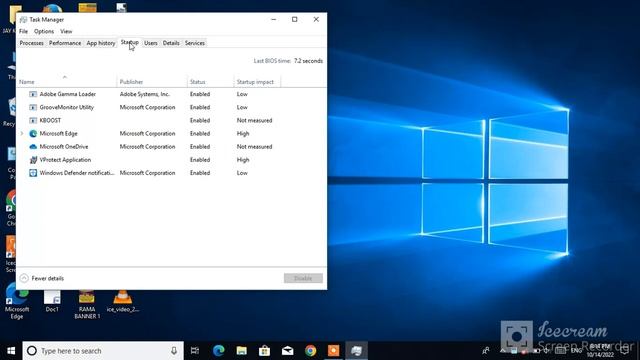This screenshot has height=360, width=640.
Task: Open the RAMA BANNER 1 desktop icon
Action: [87, 304]
